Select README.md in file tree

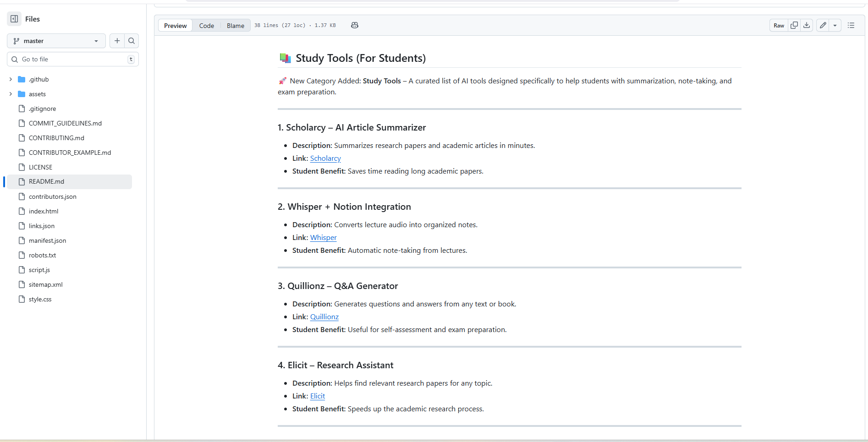pos(69,181)
